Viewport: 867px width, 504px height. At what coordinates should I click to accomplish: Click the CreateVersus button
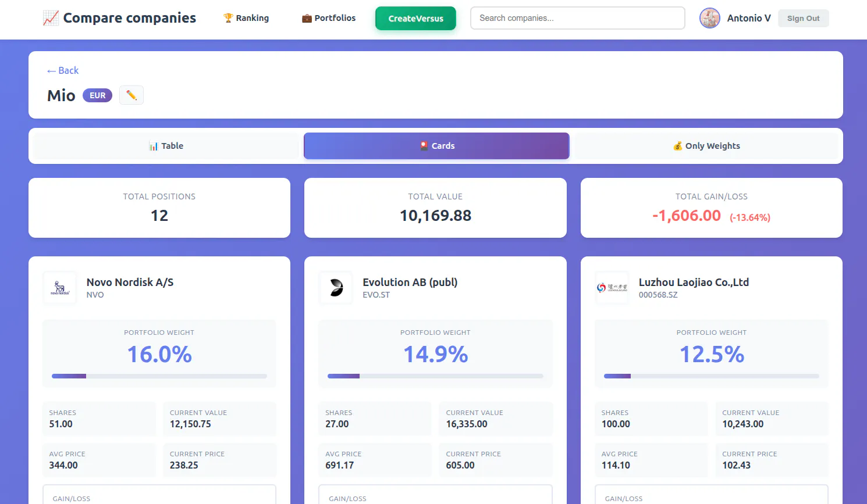coord(416,18)
